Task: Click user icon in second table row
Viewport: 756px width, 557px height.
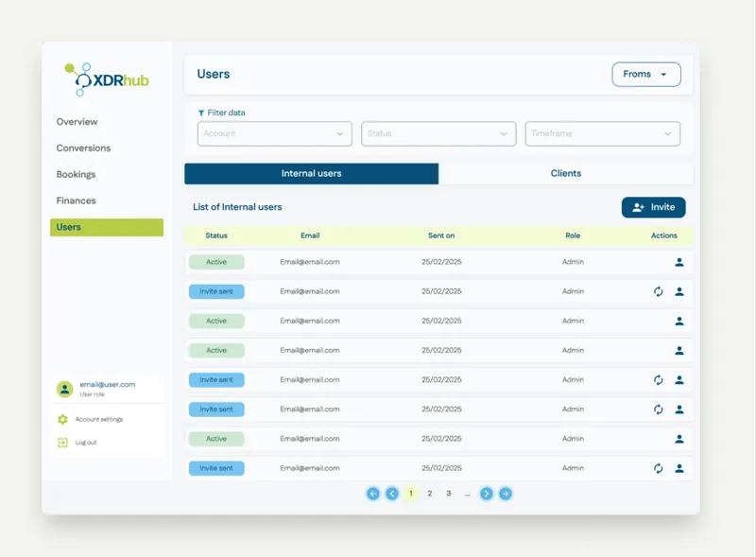Action: (x=679, y=291)
